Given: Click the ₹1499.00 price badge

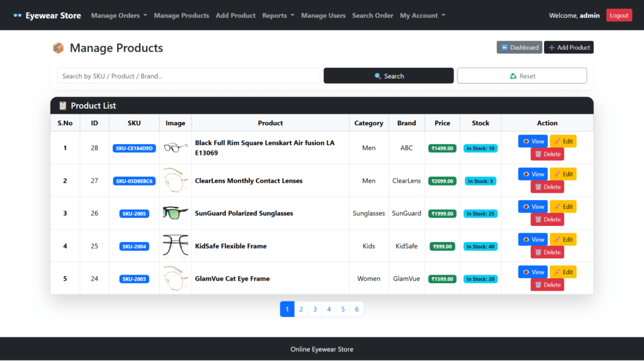Looking at the screenshot, I should tap(442, 148).
